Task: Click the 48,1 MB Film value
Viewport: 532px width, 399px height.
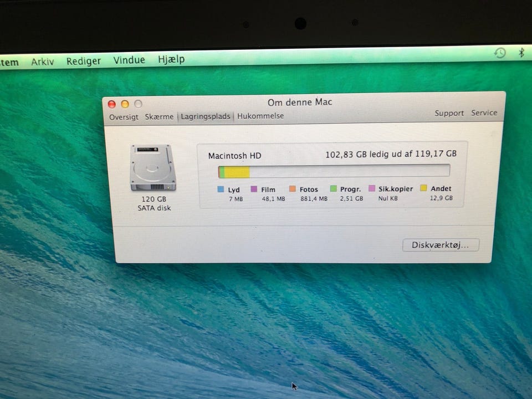Action: (273, 199)
